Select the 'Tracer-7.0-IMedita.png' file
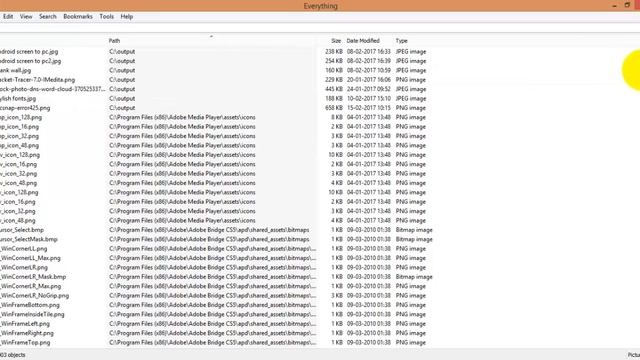 pyautogui.click(x=38, y=80)
